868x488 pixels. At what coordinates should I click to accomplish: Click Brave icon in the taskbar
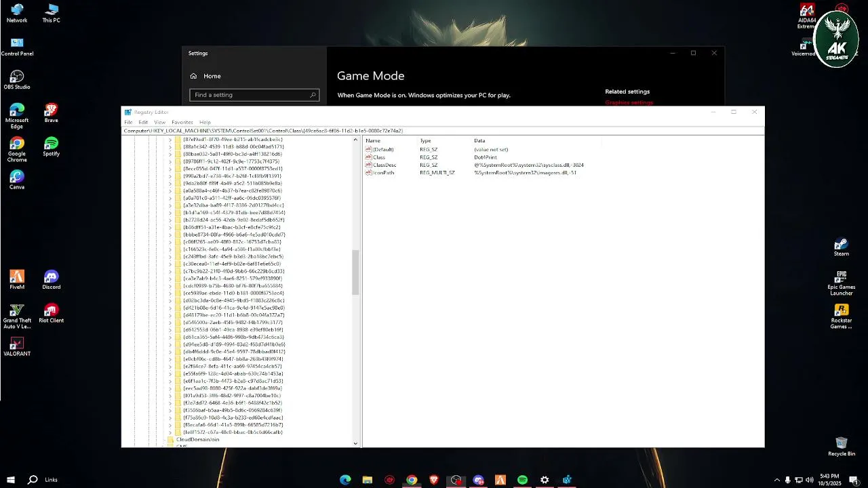[x=434, y=480]
